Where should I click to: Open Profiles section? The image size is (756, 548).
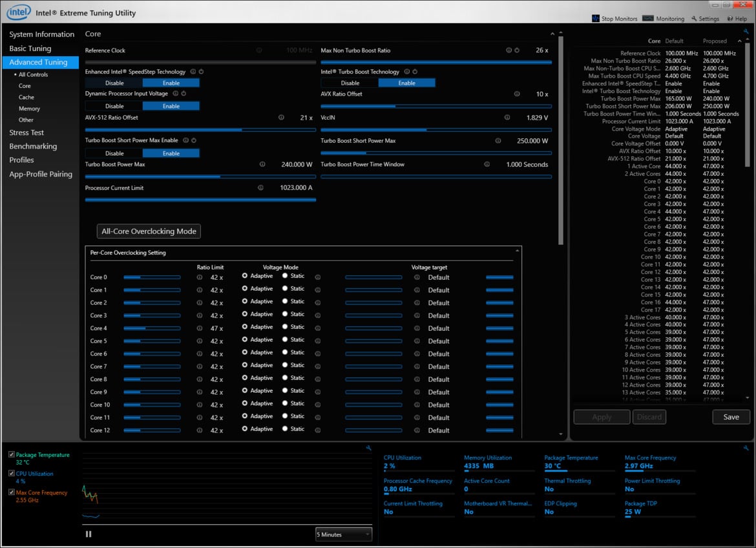tap(22, 160)
